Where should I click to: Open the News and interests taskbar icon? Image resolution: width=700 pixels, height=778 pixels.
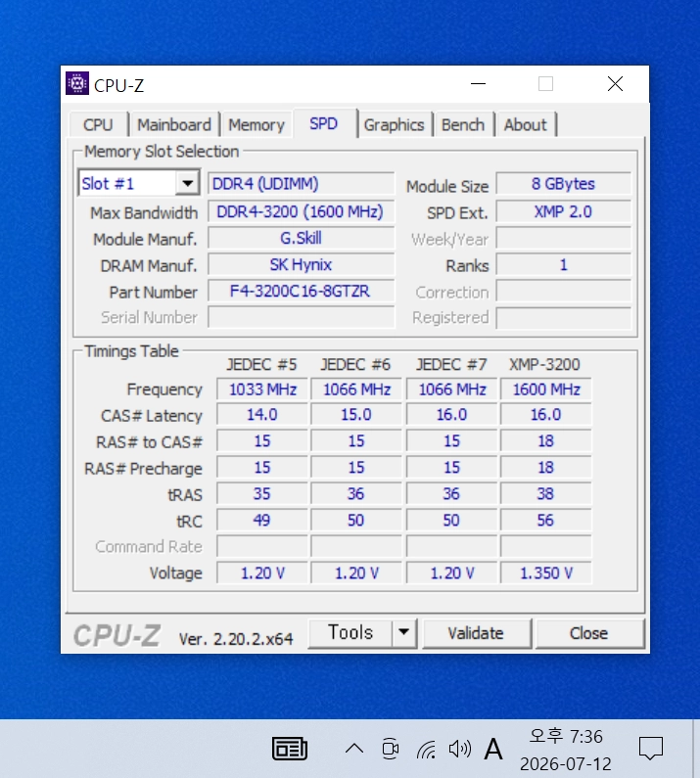(x=290, y=749)
